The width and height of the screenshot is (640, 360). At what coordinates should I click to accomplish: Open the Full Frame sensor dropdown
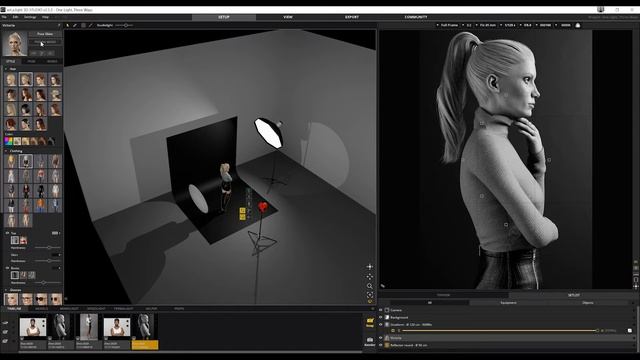tap(447, 25)
